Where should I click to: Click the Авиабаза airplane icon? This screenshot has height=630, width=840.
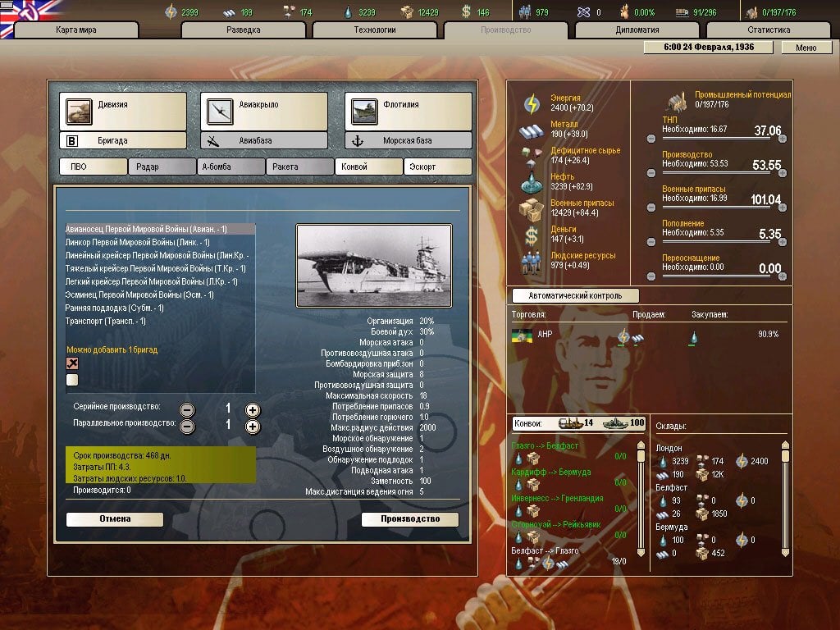214,141
